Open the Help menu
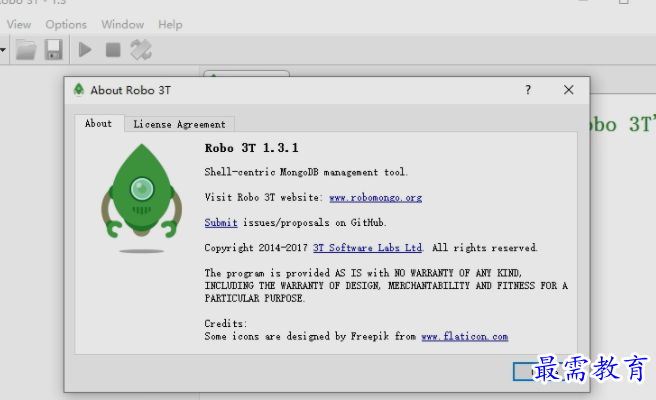The height and width of the screenshot is (400, 656). (x=170, y=25)
